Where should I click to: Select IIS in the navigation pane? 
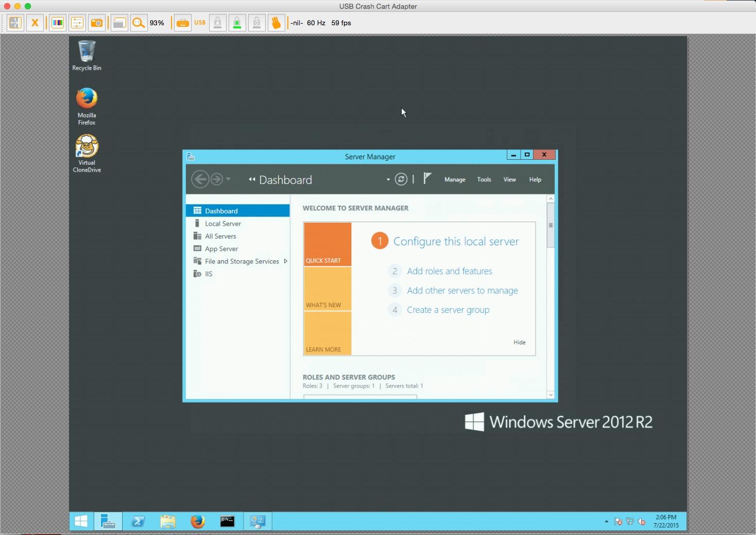(x=238, y=274)
